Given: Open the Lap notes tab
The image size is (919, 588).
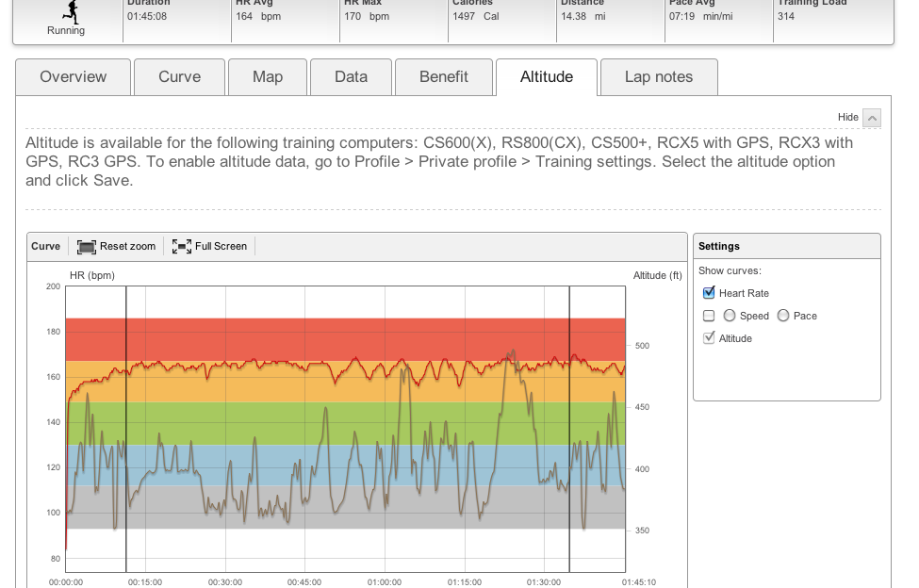Looking at the screenshot, I should pos(659,76).
